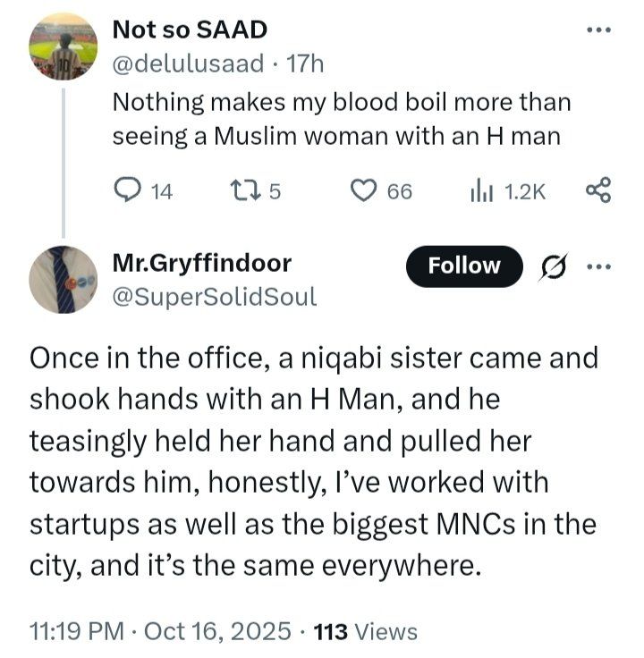Follow Mr.Gryffindoor
The width and height of the screenshot is (644, 658).
(463, 266)
